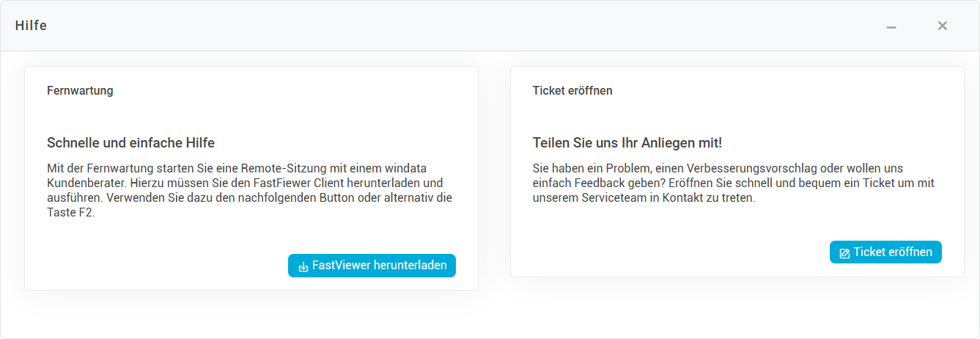Image resolution: width=980 pixels, height=339 pixels.
Task: Click the heading Teilen Sie uns Ihr Anliegen mit!
Action: point(627,142)
